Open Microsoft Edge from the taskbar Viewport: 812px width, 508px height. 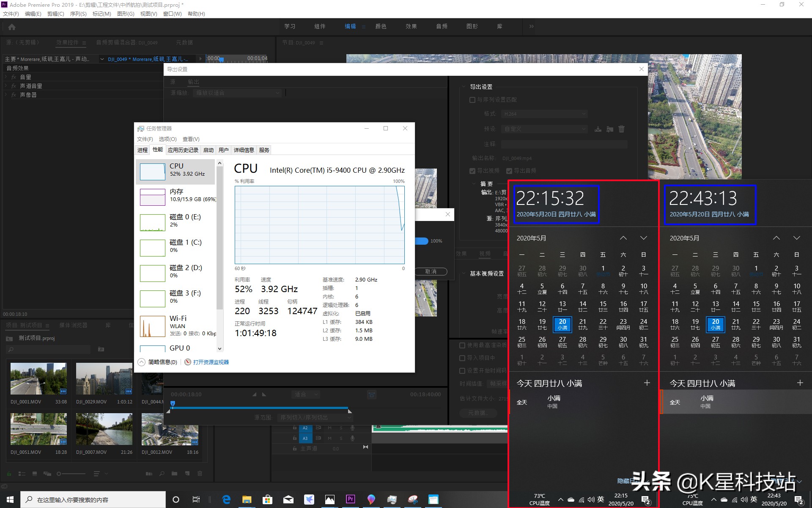pyautogui.click(x=226, y=500)
